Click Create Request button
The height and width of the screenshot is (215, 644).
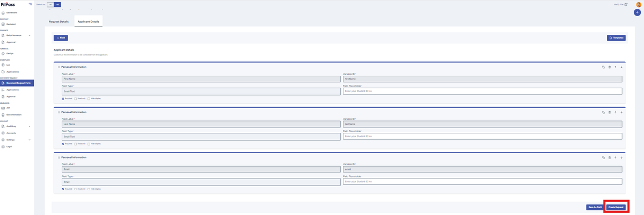tap(616, 207)
